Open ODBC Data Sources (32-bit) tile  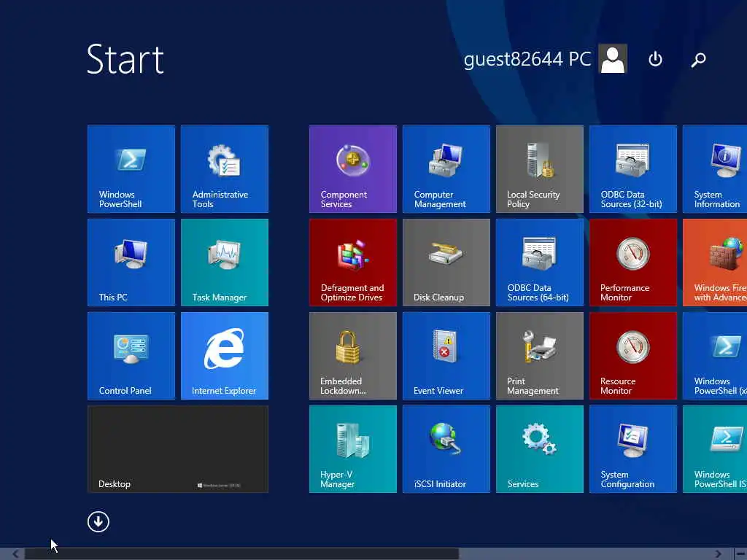point(632,169)
